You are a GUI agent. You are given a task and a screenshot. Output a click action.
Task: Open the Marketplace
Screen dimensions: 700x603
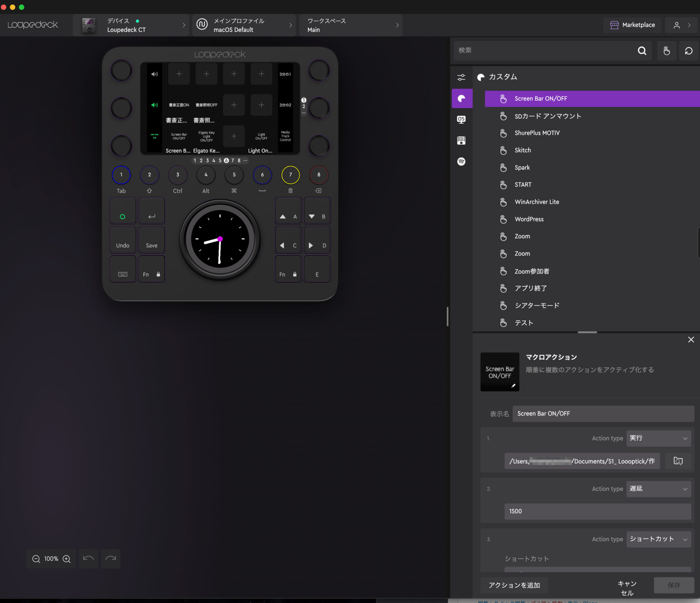pos(632,25)
